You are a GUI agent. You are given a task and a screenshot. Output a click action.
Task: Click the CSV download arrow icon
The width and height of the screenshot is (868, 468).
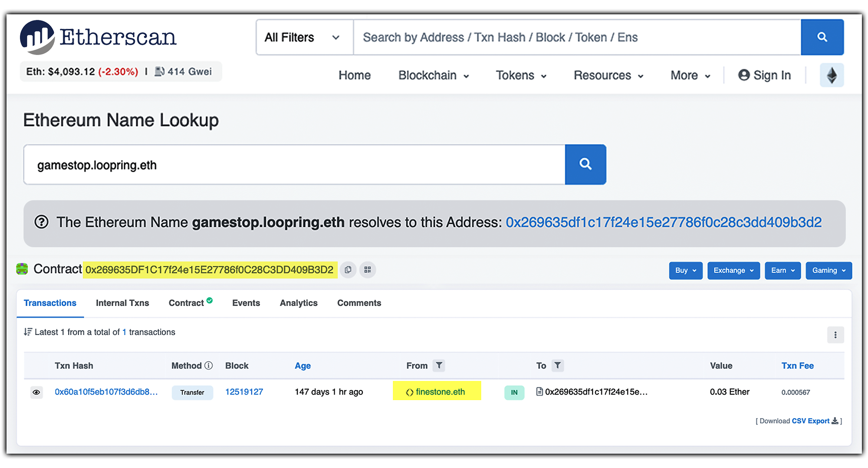coord(835,421)
